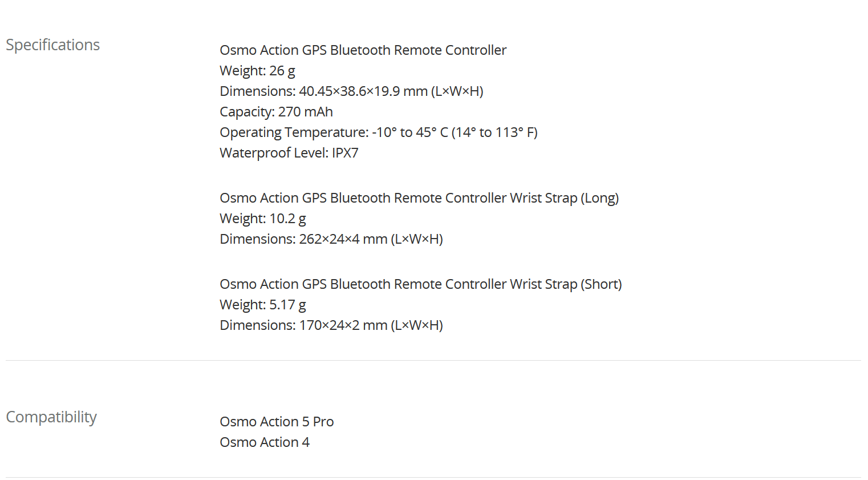Click Dimensions 40.45×38.6×19.9 mm line
Image resolution: width=868 pixels, height=480 pixels.
coord(351,91)
